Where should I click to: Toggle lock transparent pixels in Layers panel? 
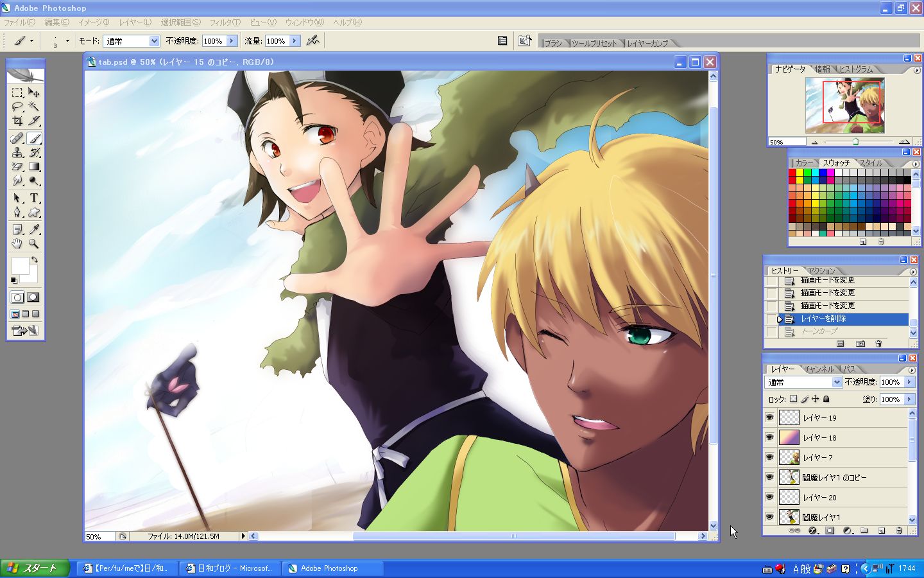(x=793, y=399)
